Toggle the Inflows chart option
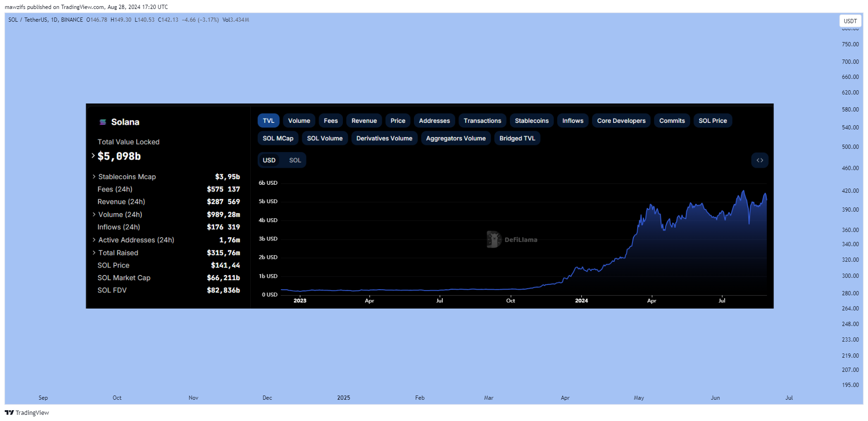The image size is (868, 421). coord(573,120)
